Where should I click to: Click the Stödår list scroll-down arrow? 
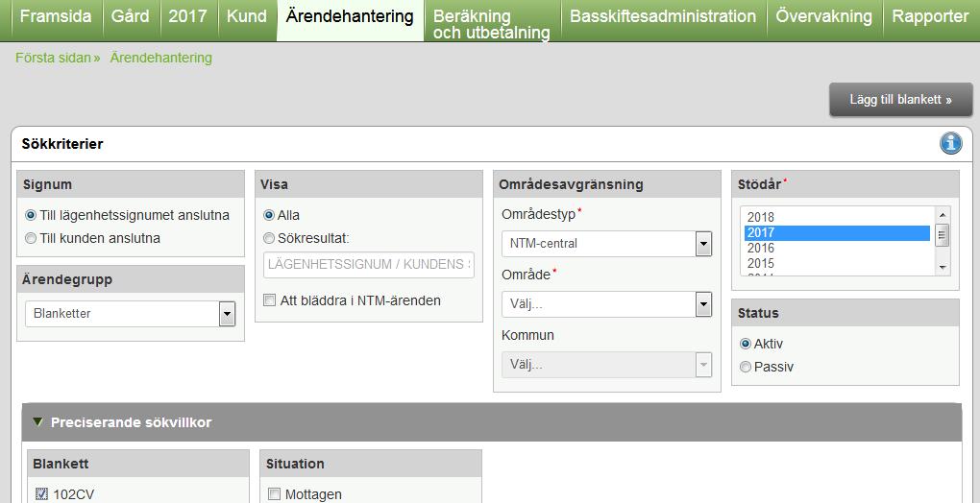click(943, 268)
